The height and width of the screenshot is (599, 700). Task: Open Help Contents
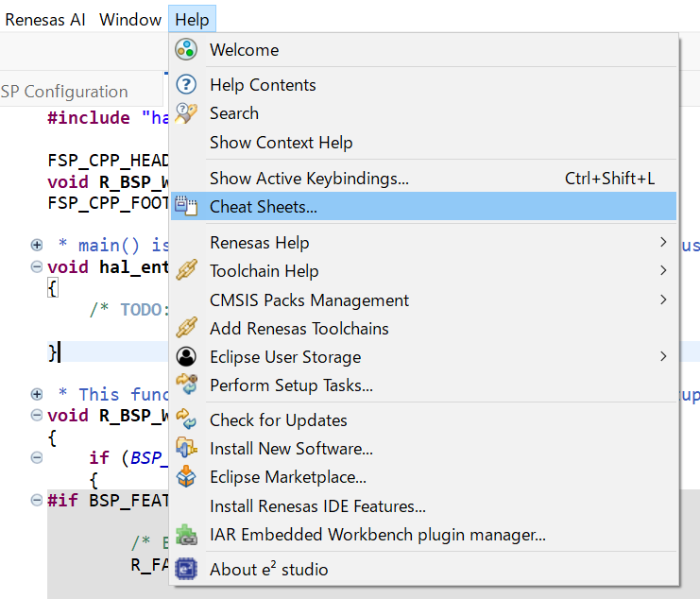pyautogui.click(x=423, y=85)
